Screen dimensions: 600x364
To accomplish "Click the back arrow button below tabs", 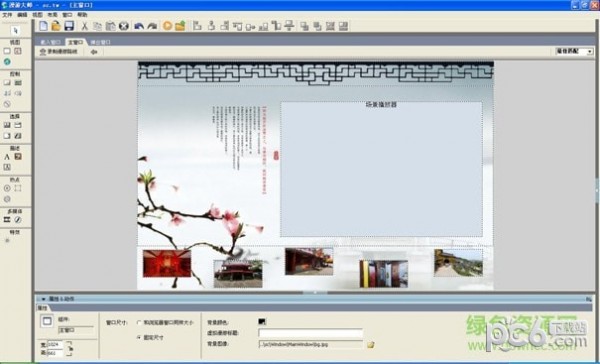I will (x=93, y=52).
